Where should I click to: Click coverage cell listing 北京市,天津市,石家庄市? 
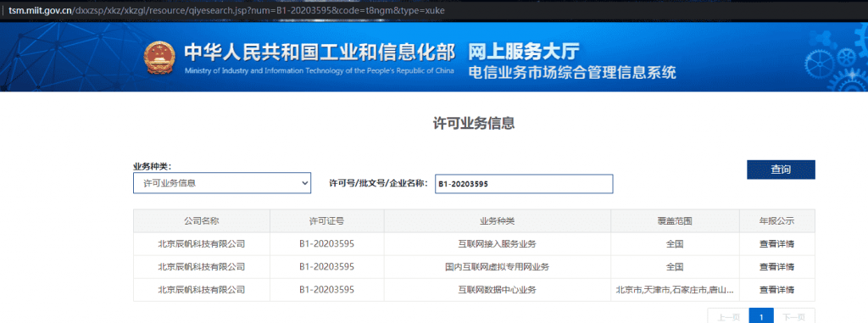coord(675,290)
